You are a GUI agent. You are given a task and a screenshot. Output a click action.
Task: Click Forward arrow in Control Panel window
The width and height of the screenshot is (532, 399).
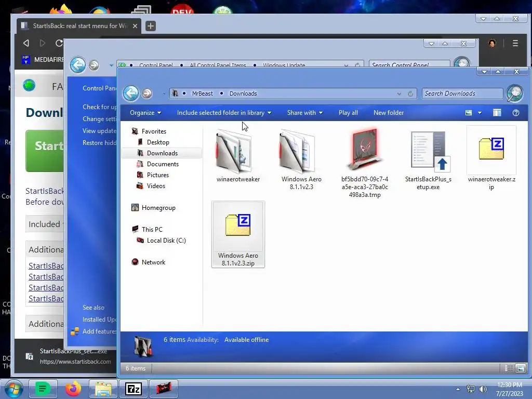click(x=94, y=65)
